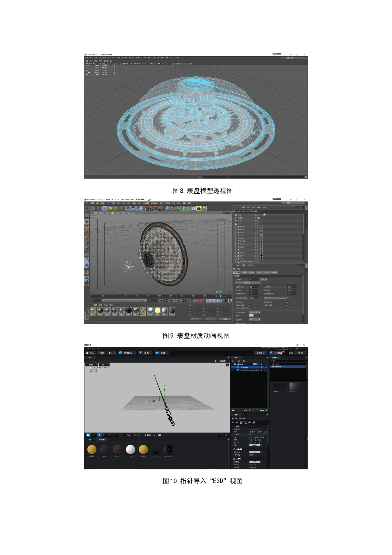Add a cube primitive in Cinema 4D
This screenshot has height=555, width=392.
(x=167, y=208)
